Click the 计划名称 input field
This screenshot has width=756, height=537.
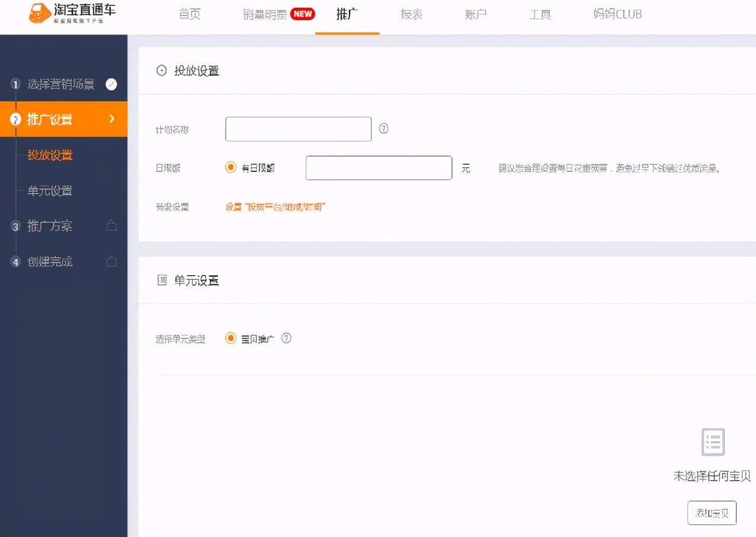coord(297,129)
